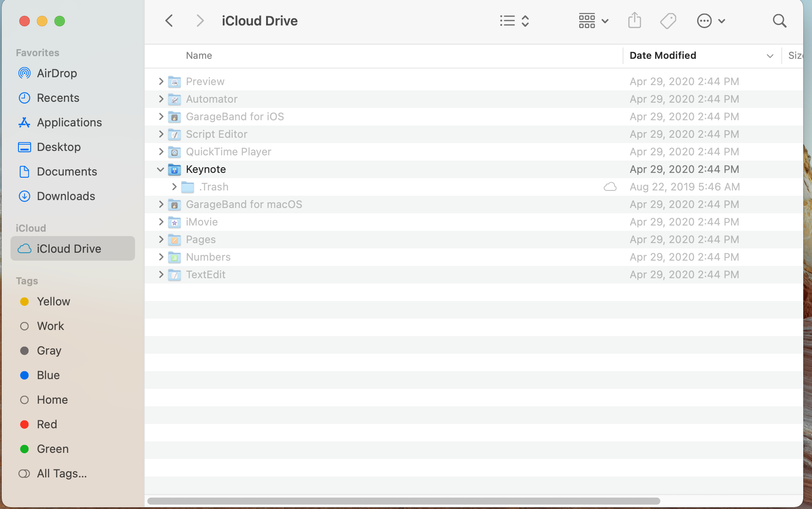
Task: Expand the Preview folder
Action: point(161,81)
